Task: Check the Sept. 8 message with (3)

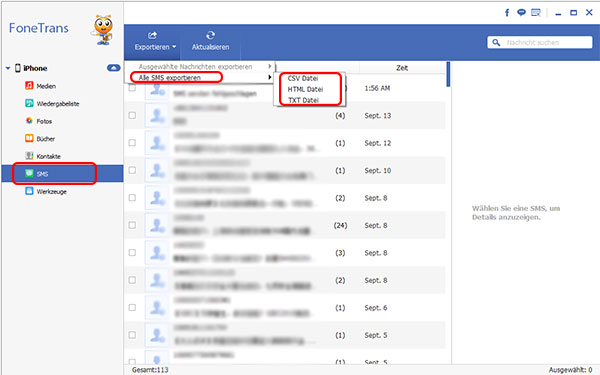Action: pos(132,253)
